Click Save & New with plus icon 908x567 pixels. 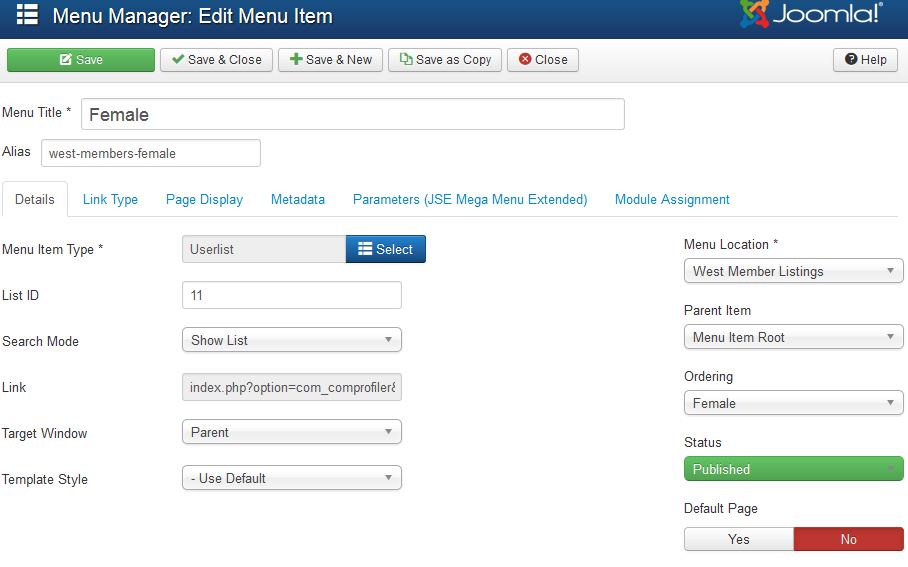point(330,60)
